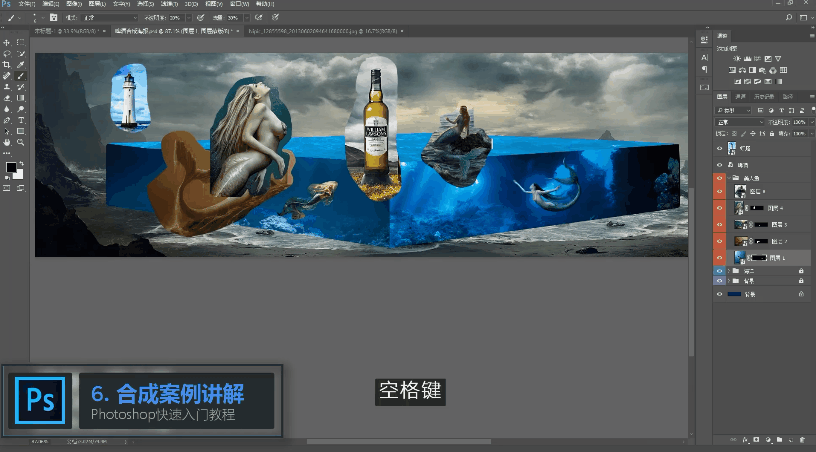The height and width of the screenshot is (452, 816).
Task: Collapse the 美人鱼 layer group
Action: pos(729,178)
